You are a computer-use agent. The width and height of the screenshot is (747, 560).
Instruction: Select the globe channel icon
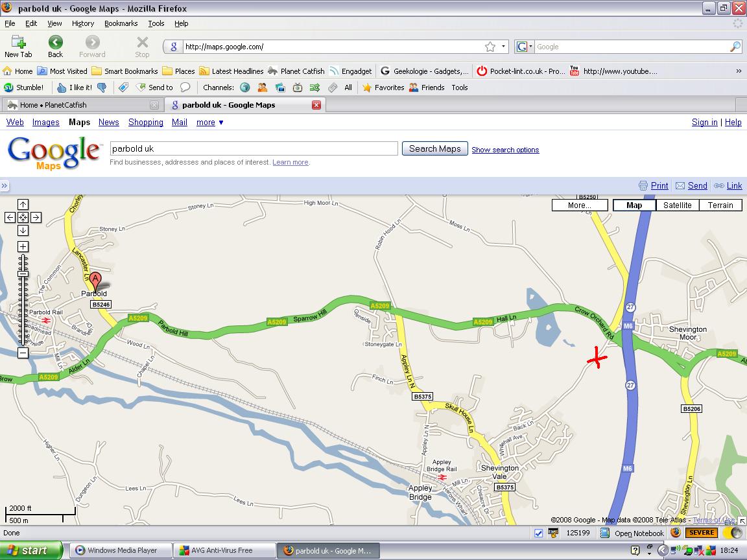tap(245, 87)
